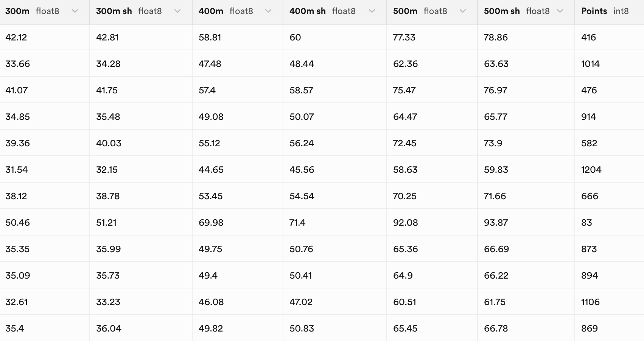Open the 500m sh column chevron
644x341 pixels.
(x=560, y=11)
